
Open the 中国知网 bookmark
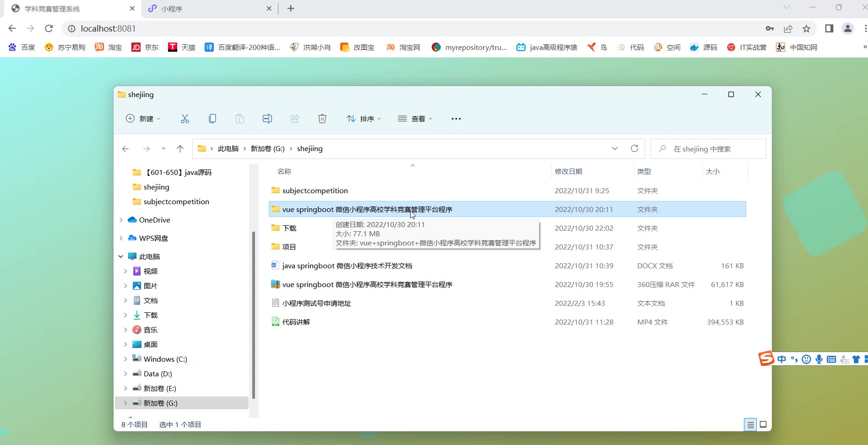[x=797, y=47]
